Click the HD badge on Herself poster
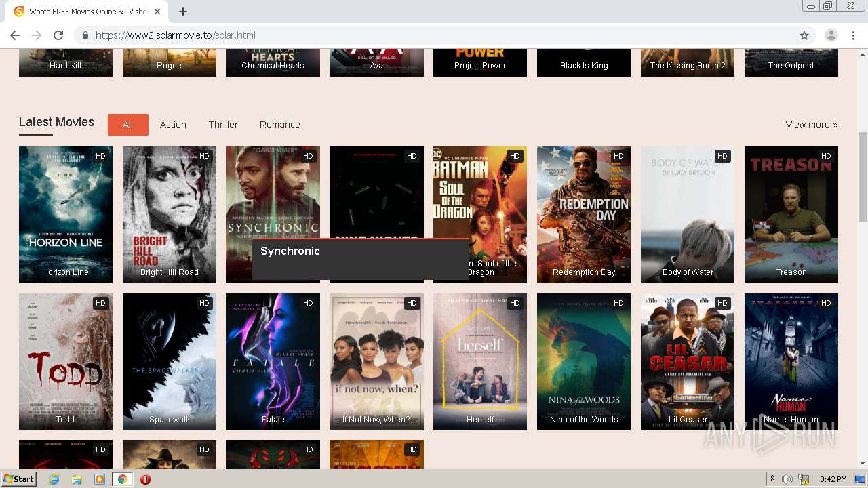868x488 pixels. click(x=515, y=303)
